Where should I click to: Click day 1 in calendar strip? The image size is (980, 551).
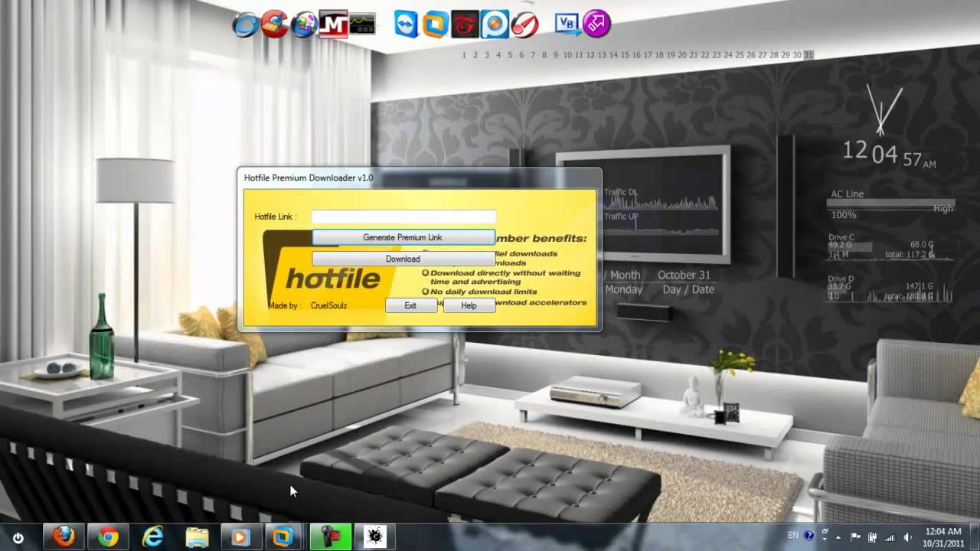(x=464, y=55)
